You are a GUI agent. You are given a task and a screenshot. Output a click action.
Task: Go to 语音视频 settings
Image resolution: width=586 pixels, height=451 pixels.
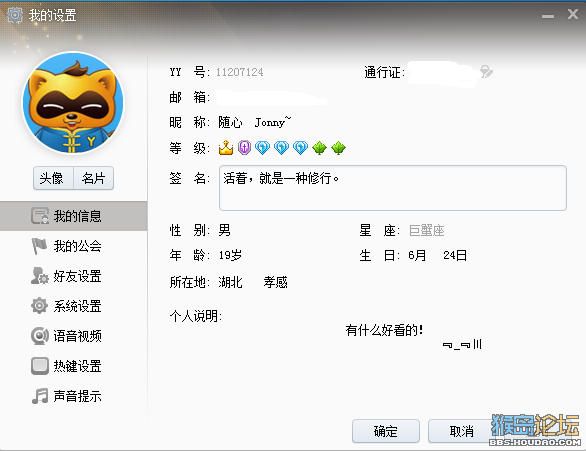[x=73, y=336]
